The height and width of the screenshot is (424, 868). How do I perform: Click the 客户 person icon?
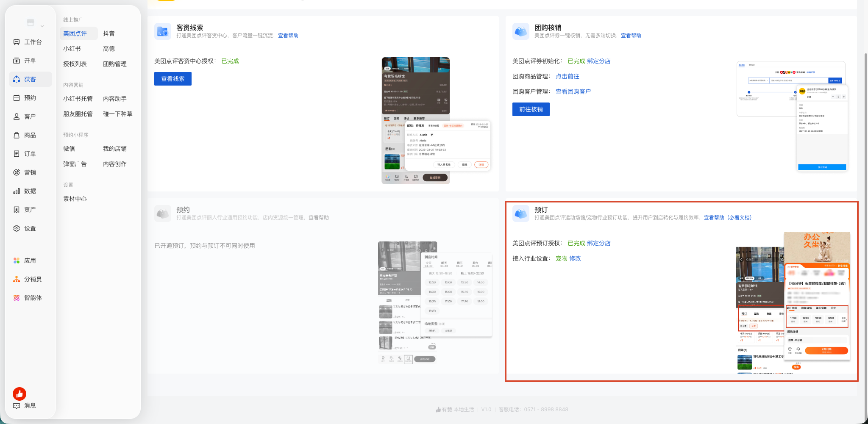tap(17, 116)
